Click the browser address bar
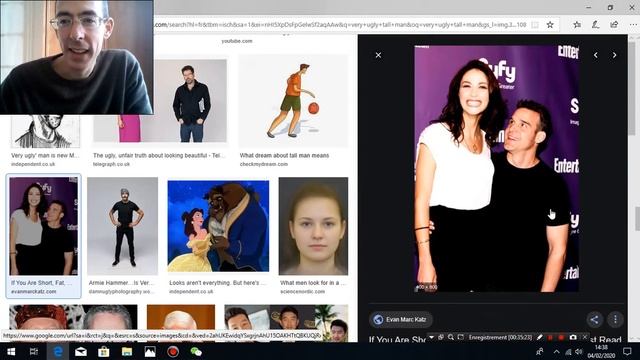The image size is (640, 360). (341, 24)
